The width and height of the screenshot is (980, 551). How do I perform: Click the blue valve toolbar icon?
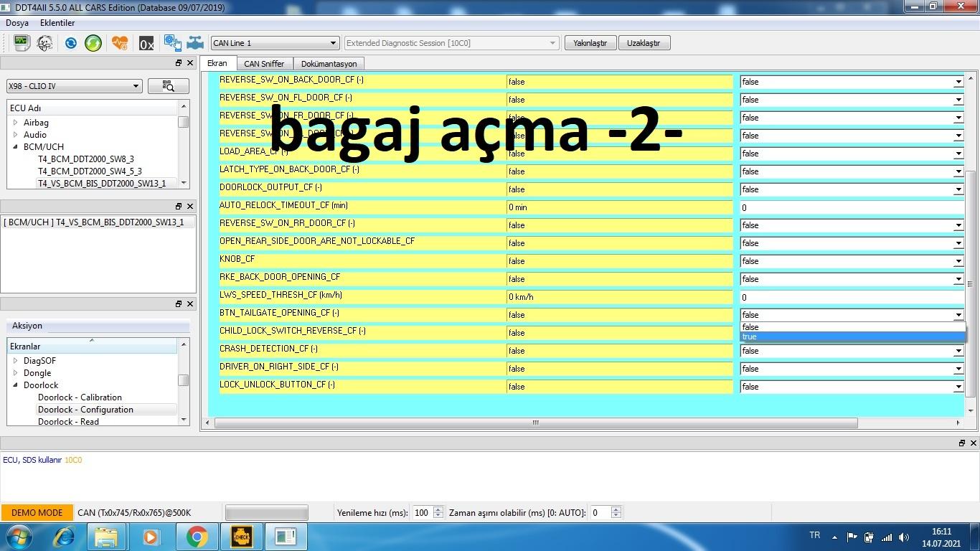pos(195,43)
